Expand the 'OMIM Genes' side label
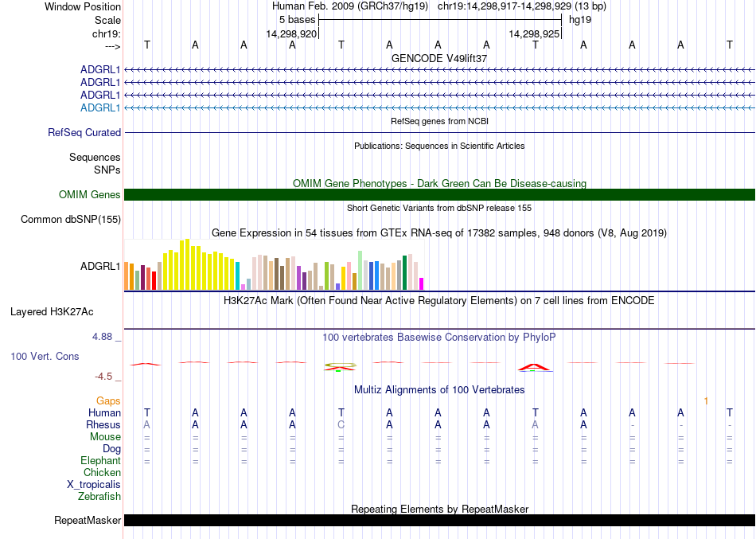Screen dimensions: 756x539 (90, 195)
